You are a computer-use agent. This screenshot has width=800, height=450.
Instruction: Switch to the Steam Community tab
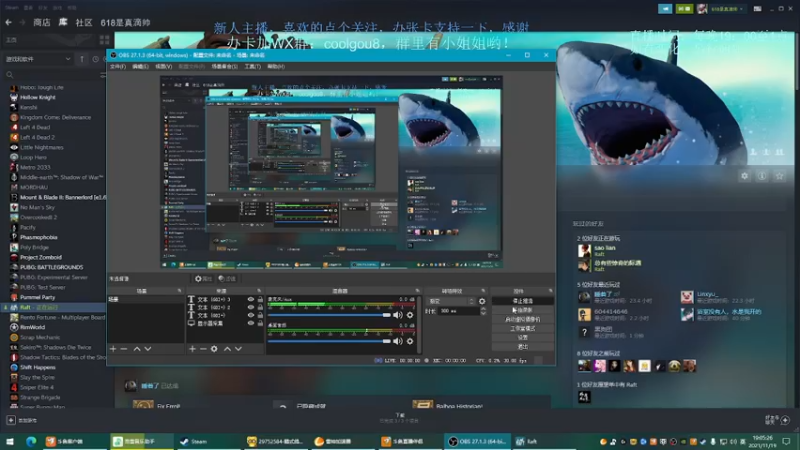tap(84, 22)
